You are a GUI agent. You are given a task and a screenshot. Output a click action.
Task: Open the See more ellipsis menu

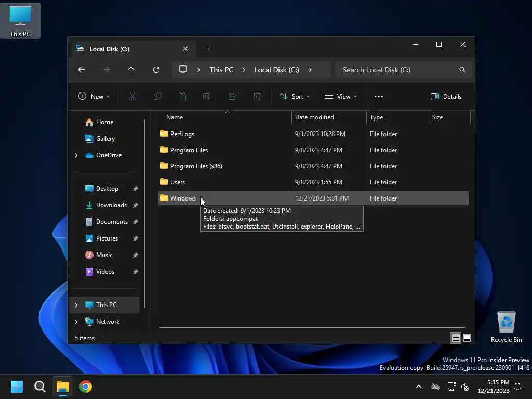(x=379, y=96)
